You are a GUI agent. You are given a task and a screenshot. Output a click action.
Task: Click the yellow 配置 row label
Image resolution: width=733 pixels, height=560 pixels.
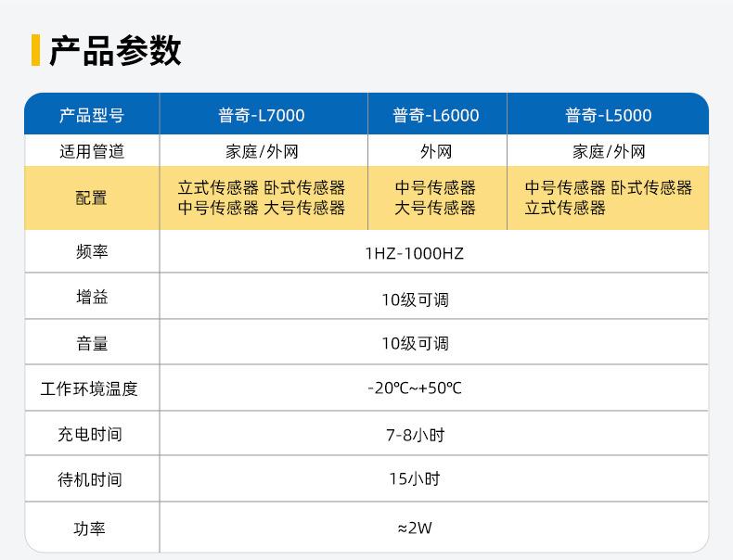point(91,197)
